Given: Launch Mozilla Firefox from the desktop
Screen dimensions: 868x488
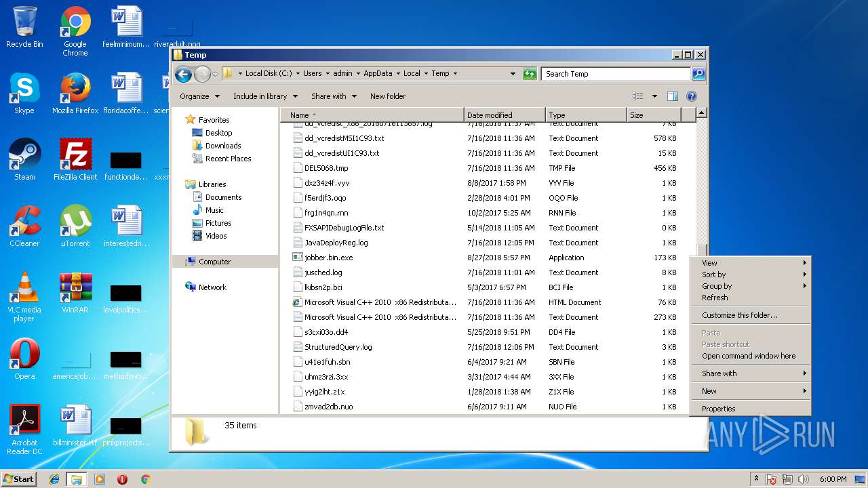Looking at the screenshot, I should click(x=75, y=94).
